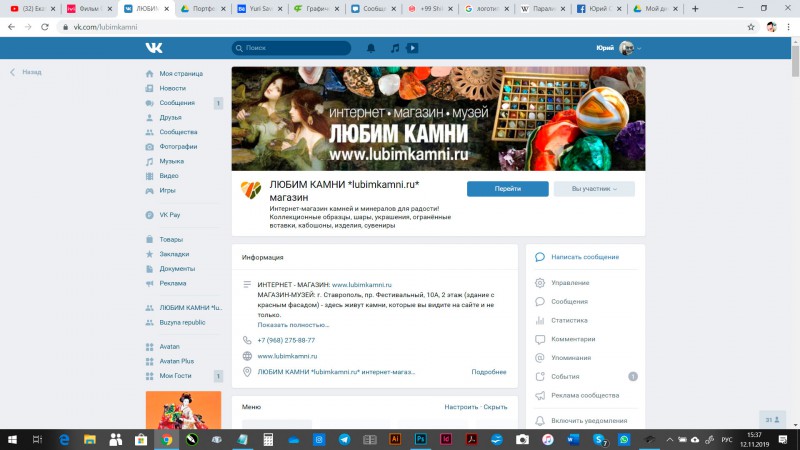
Task: Click the phone icon beside +7 (968) number
Action: pyautogui.click(x=247, y=340)
